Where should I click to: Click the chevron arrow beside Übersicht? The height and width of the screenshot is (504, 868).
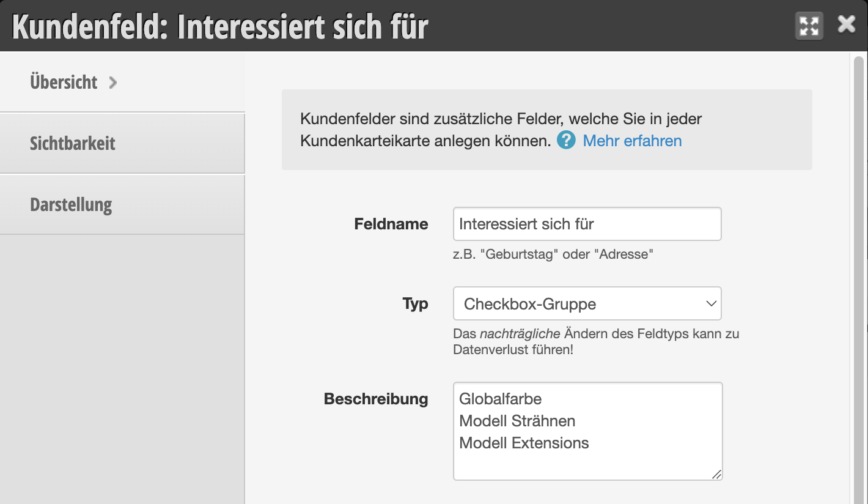pyautogui.click(x=112, y=83)
